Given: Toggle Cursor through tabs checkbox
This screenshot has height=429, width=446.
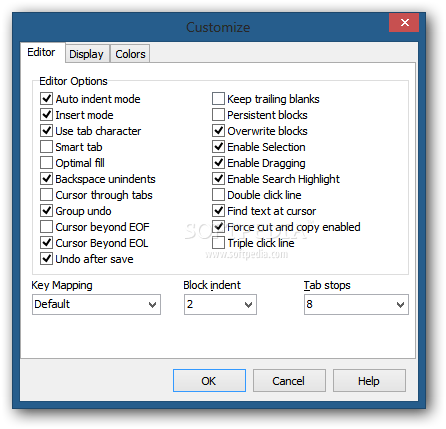Looking at the screenshot, I should click(x=46, y=195).
